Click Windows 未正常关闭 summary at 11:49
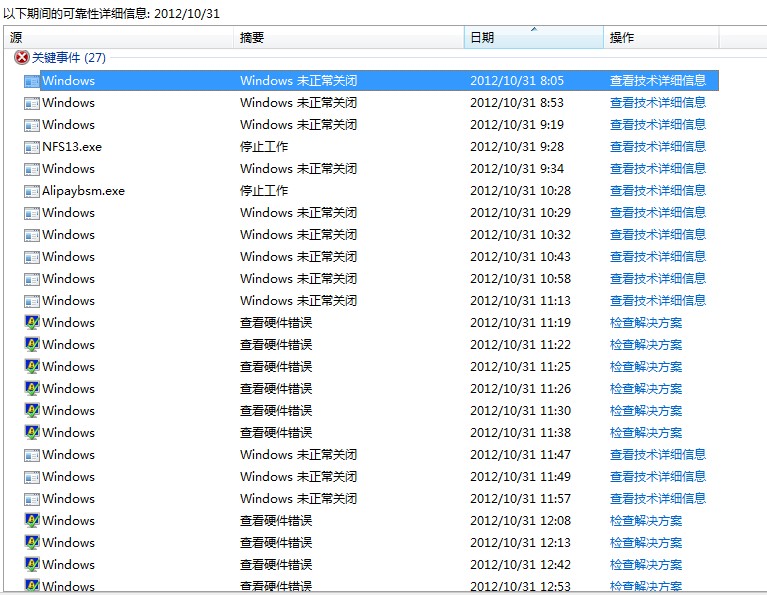The height and width of the screenshot is (595, 767). [x=298, y=477]
